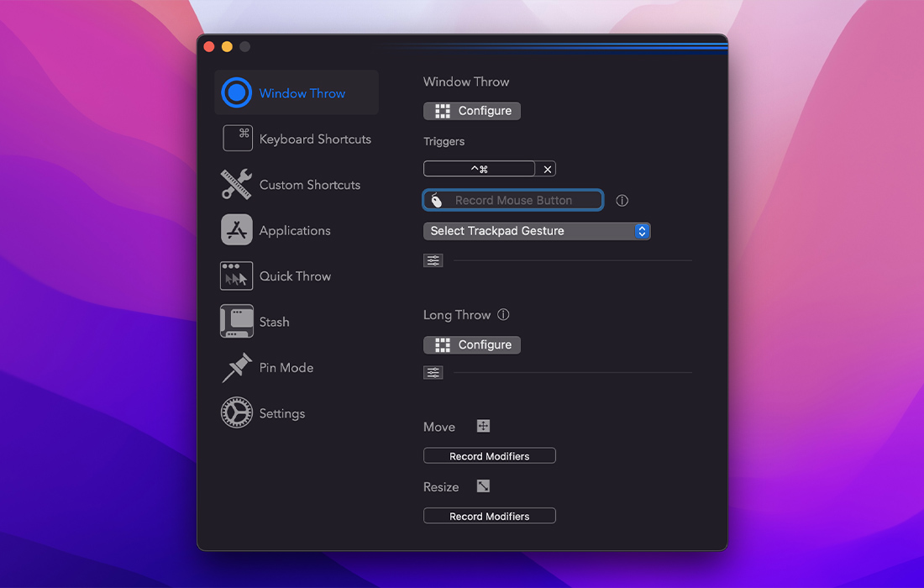Open Settings via the gear icon
This screenshot has width=924, height=588.
[237, 412]
